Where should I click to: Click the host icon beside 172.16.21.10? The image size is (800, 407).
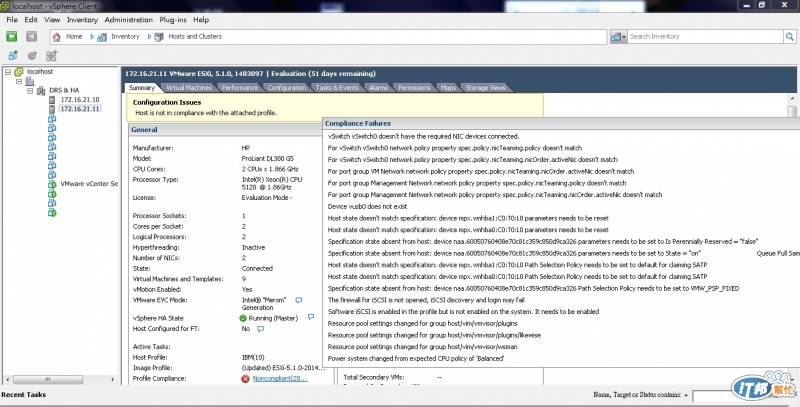(52, 99)
